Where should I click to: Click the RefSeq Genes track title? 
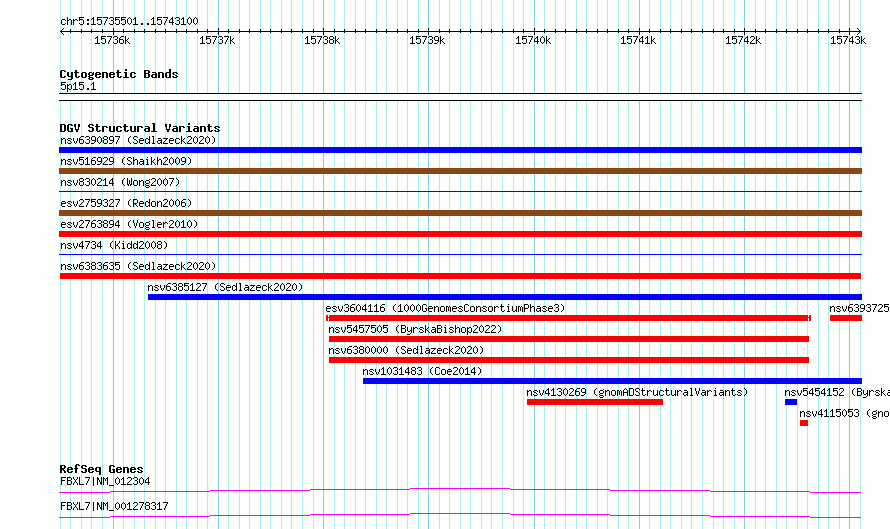pyautogui.click(x=101, y=469)
